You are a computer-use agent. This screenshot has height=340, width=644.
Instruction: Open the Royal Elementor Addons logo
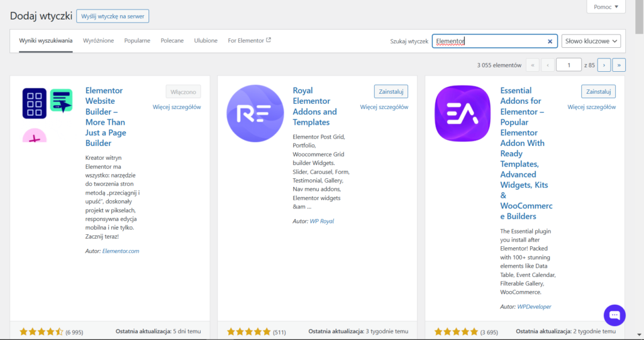[x=255, y=113]
